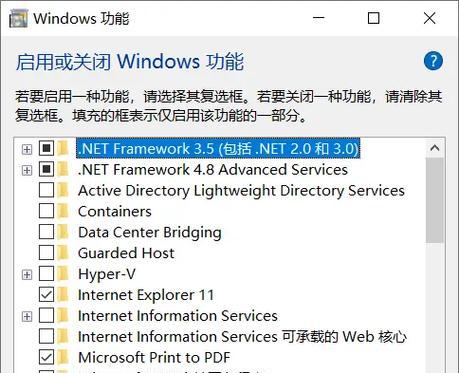Expand the Hyper-V tree node

click(27, 275)
